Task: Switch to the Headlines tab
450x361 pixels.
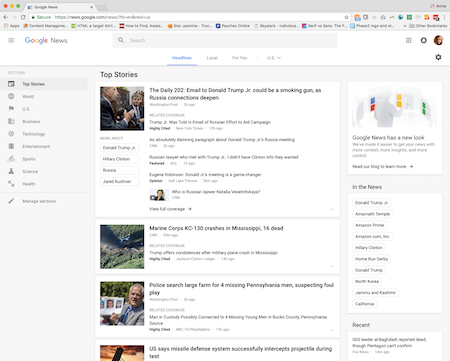Action: [182, 58]
